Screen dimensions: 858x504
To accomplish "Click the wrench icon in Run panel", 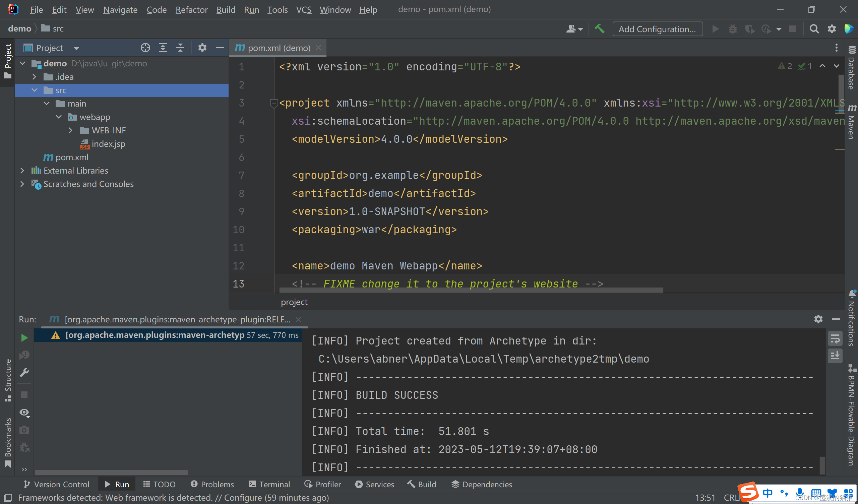I will click(x=24, y=372).
